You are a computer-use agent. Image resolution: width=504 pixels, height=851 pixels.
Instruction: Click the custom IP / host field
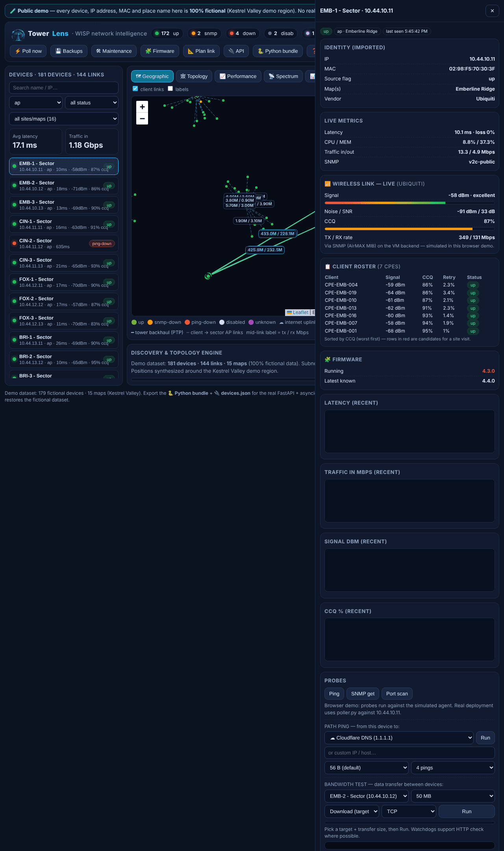[x=409, y=753]
